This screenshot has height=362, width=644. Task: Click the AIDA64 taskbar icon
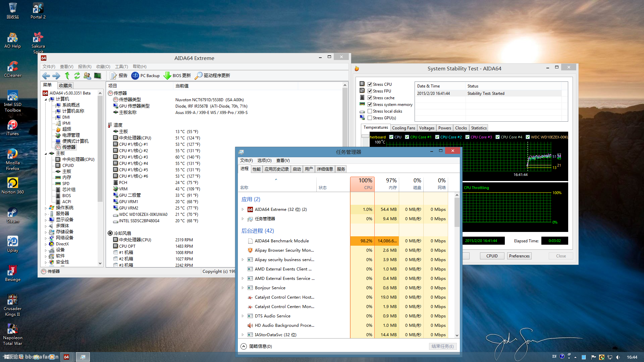click(x=66, y=357)
